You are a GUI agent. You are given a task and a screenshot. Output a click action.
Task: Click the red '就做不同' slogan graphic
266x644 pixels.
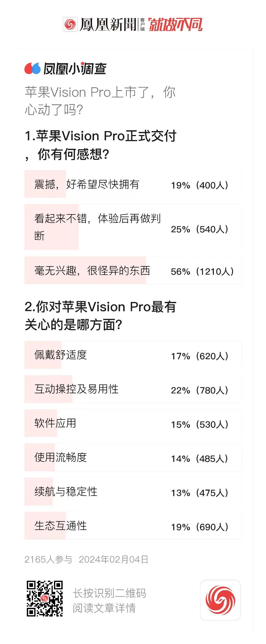click(175, 25)
